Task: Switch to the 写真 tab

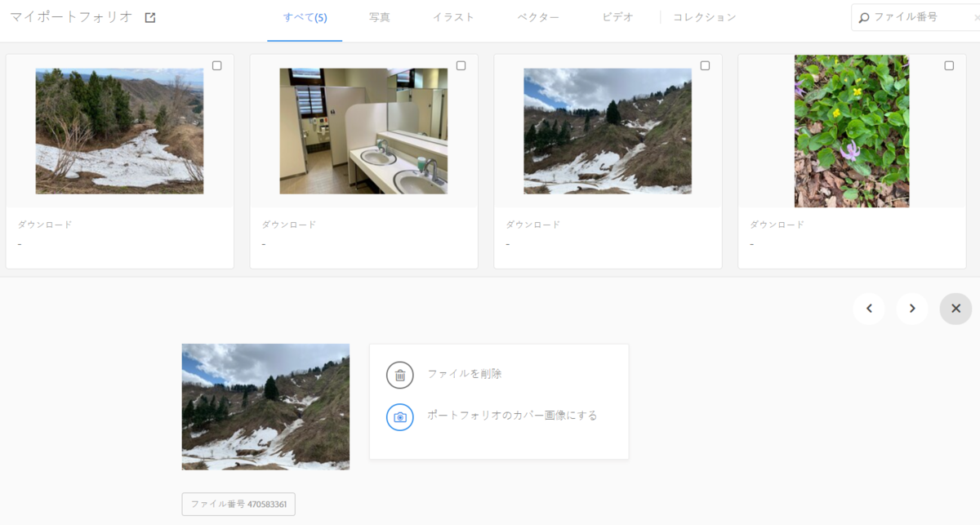Action: click(379, 17)
